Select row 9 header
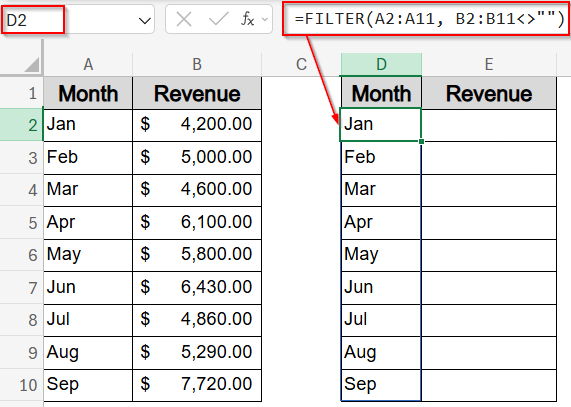571x407 pixels. click(x=21, y=352)
